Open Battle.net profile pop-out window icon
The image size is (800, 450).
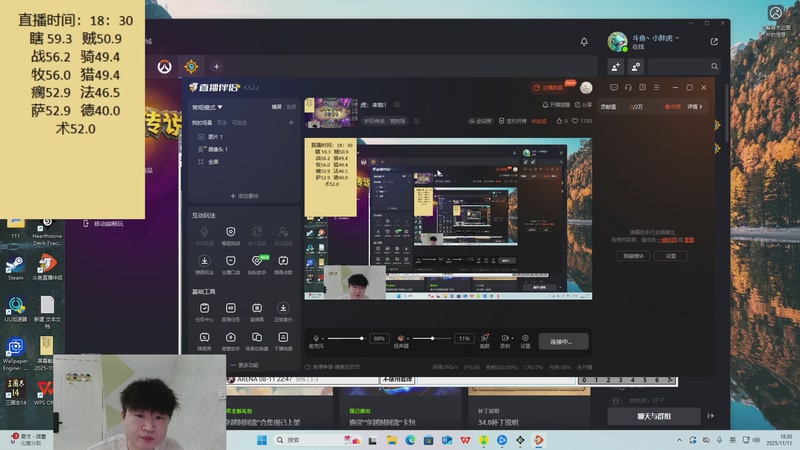coord(714,42)
